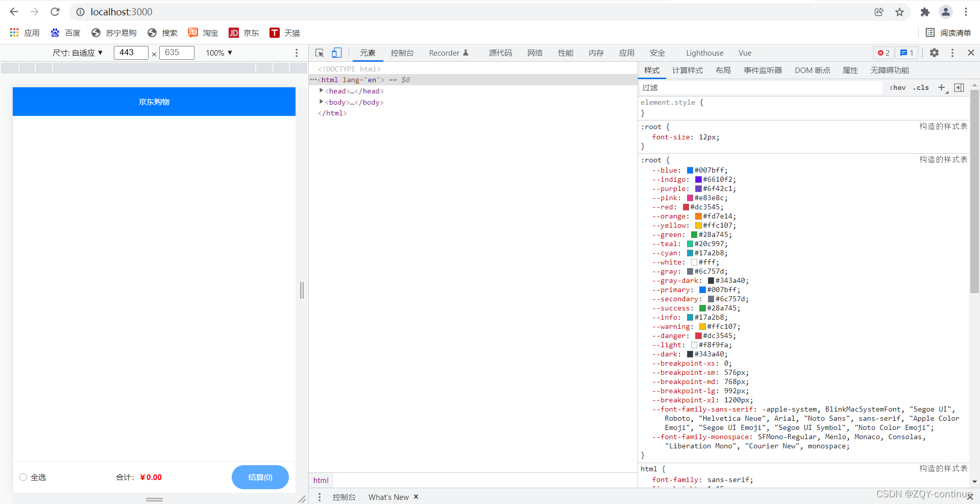Open the 搜索 bookmark
This screenshot has height=504, width=980.
(x=162, y=33)
